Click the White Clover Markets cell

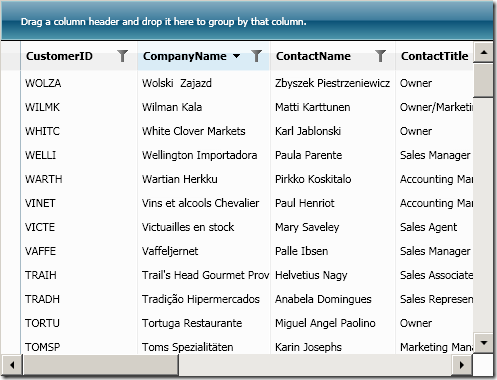tap(204, 131)
